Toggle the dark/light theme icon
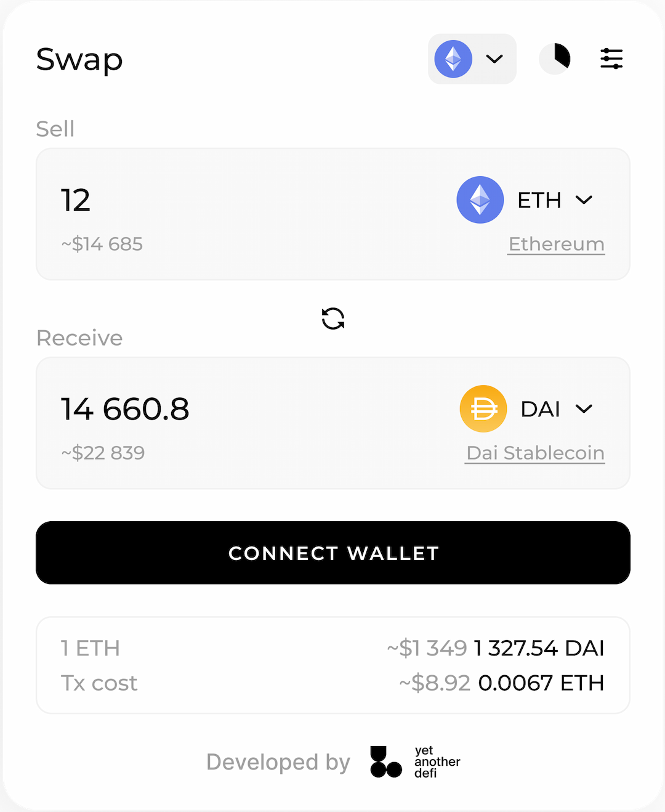This screenshot has height=812, width=665. pos(555,59)
